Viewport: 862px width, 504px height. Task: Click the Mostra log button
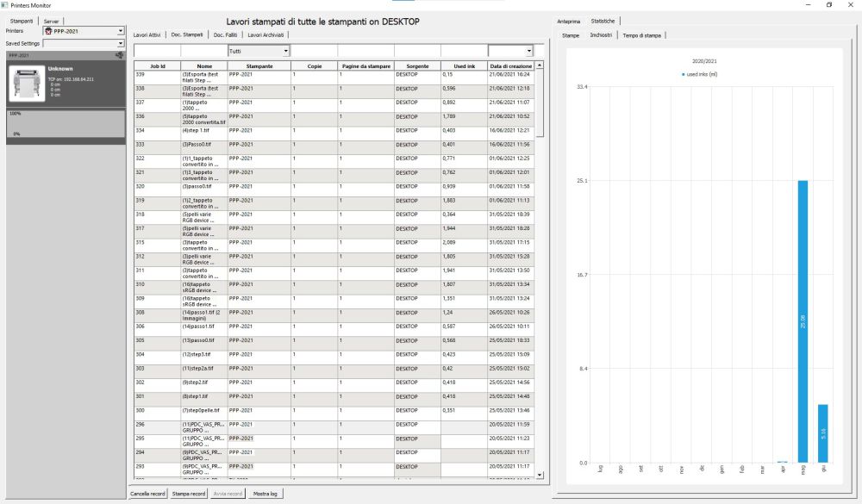(x=265, y=494)
